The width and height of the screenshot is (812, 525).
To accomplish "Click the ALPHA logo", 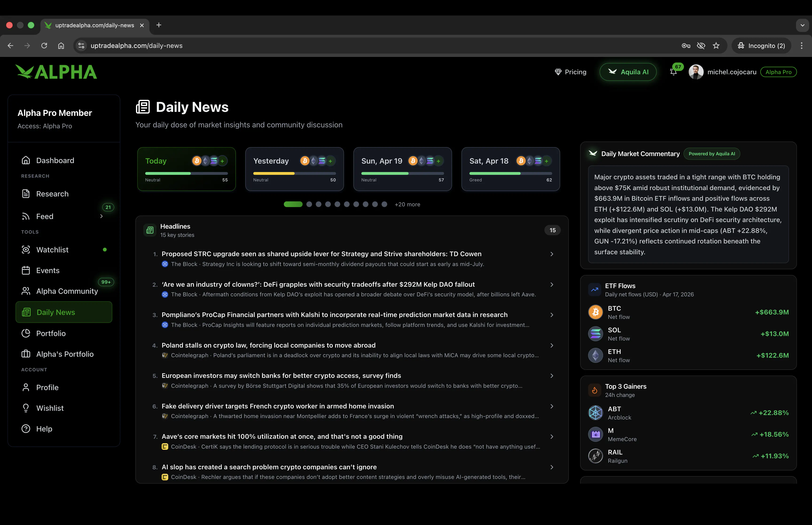I will pyautogui.click(x=56, y=72).
